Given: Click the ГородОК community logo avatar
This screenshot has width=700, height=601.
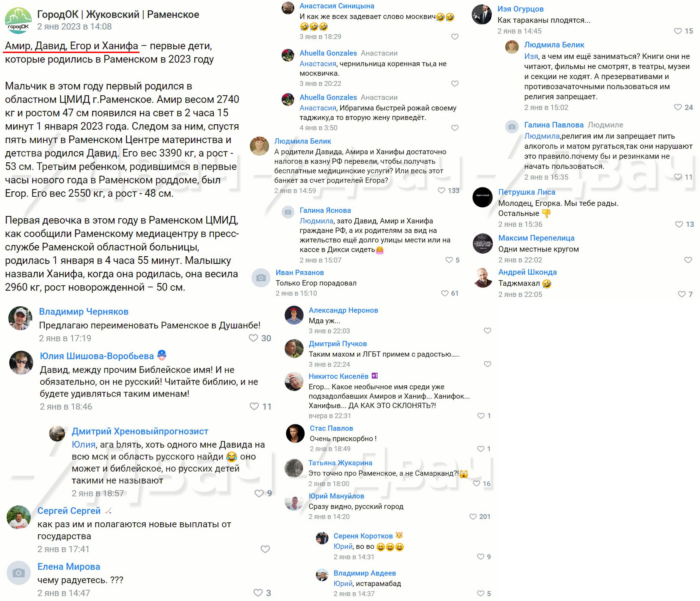Looking at the screenshot, I should (18, 21).
